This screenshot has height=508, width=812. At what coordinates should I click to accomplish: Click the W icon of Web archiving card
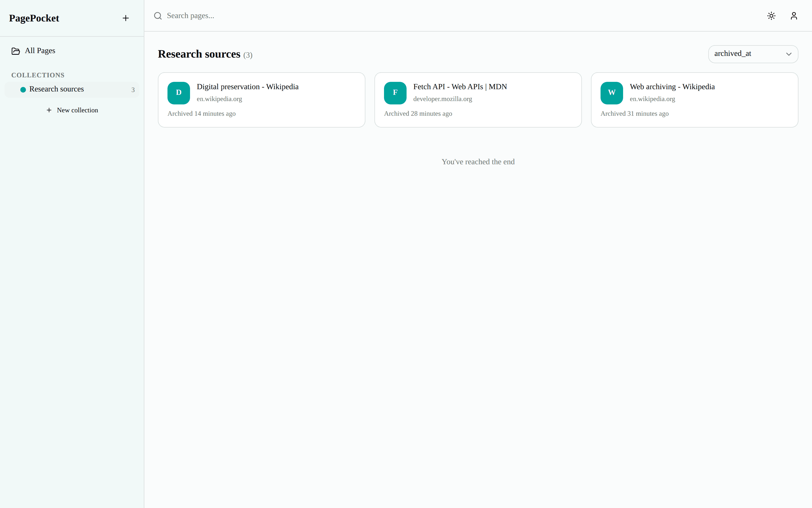pos(612,93)
